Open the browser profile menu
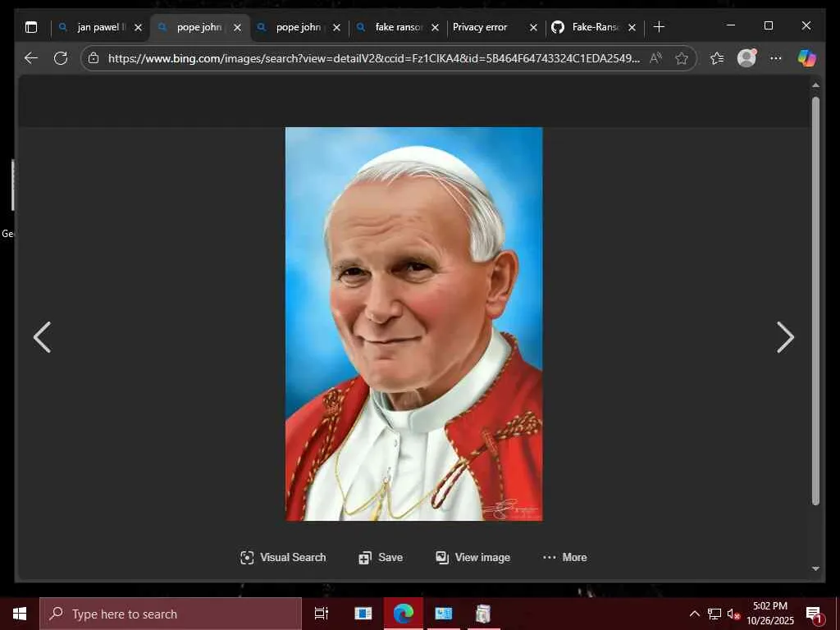 pos(746,58)
